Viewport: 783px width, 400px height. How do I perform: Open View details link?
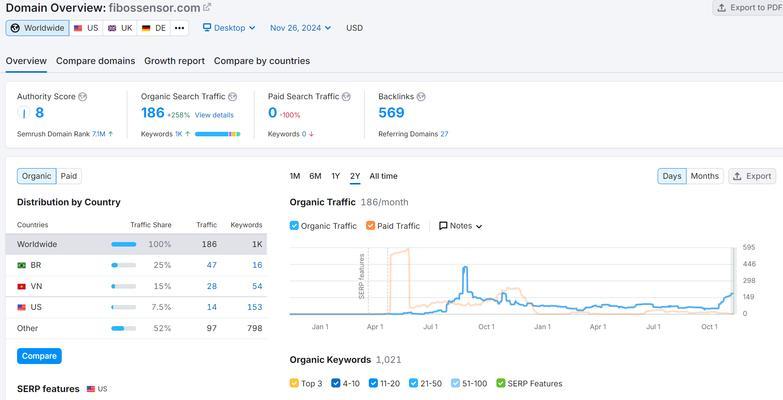214,115
